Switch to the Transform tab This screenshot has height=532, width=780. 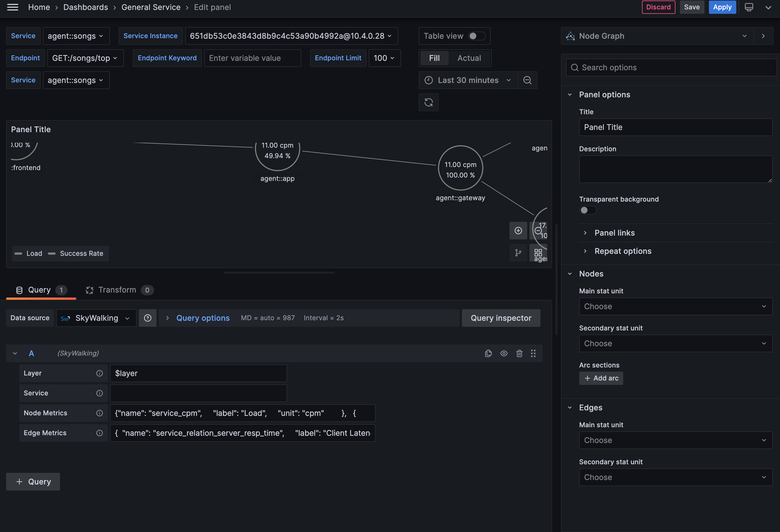pyautogui.click(x=119, y=290)
